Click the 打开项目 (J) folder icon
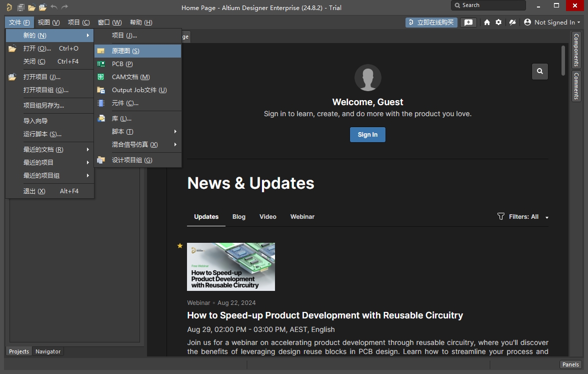This screenshot has width=588, height=374. click(x=12, y=77)
